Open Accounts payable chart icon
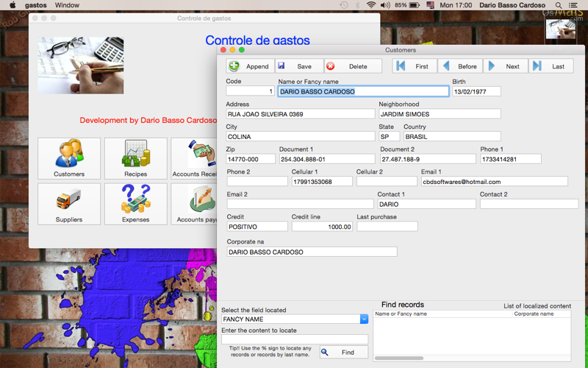The height and width of the screenshot is (368, 588). pyautogui.click(x=194, y=204)
